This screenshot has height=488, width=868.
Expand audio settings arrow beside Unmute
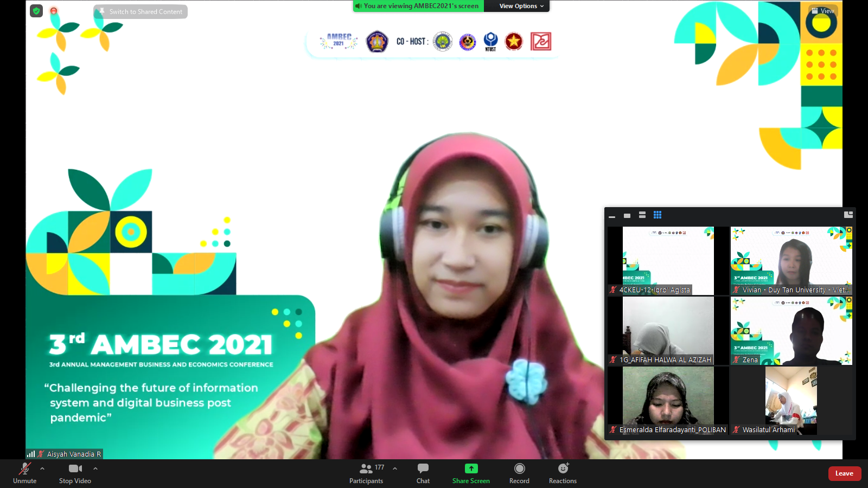(x=42, y=468)
